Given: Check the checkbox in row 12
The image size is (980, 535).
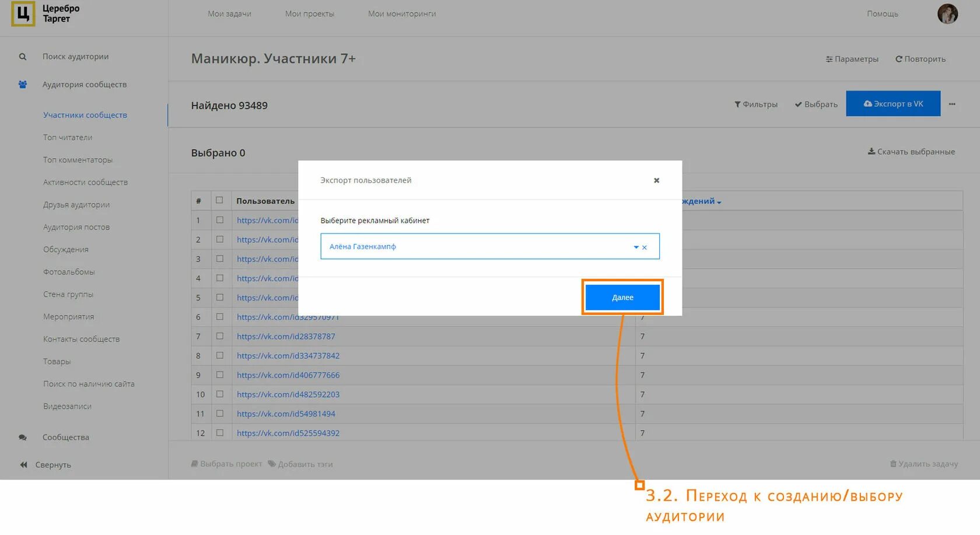Looking at the screenshot, I should click(x=220, y=433).
